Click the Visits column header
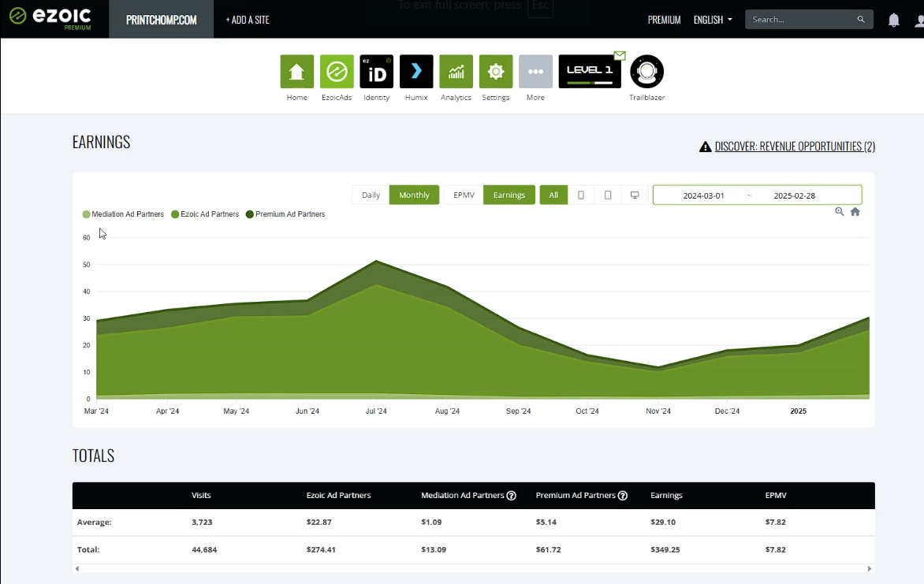The width and height of the screenshot is (924, 584). pyautogui.click(x=201, y=496)
